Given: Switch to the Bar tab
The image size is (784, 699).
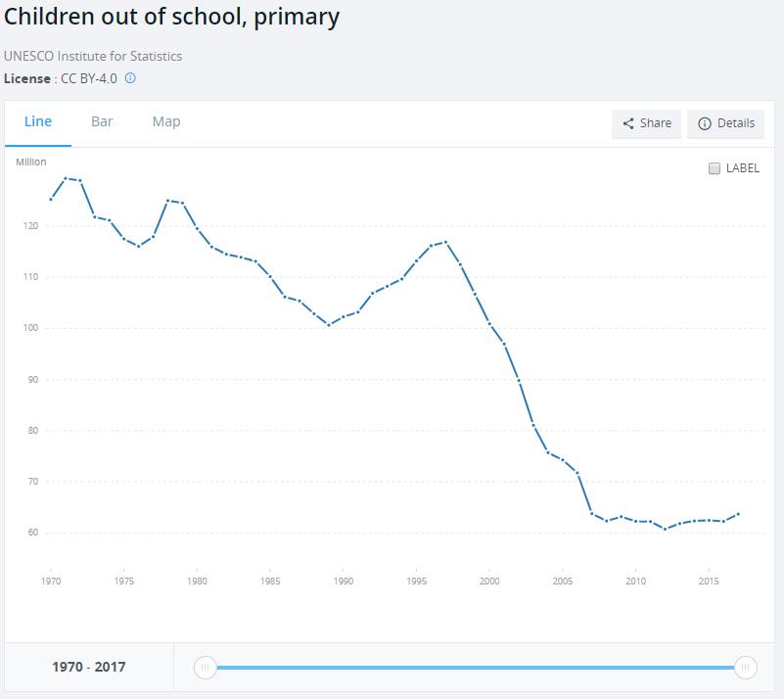Looking at the screenshot, I should pyautogui.click(x=102, y=121).
